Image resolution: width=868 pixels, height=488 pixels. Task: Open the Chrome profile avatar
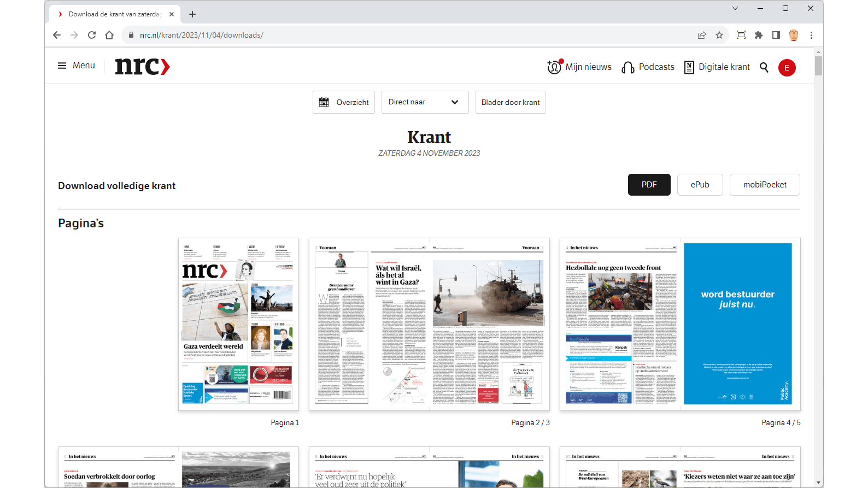click(x=794, y=35)
